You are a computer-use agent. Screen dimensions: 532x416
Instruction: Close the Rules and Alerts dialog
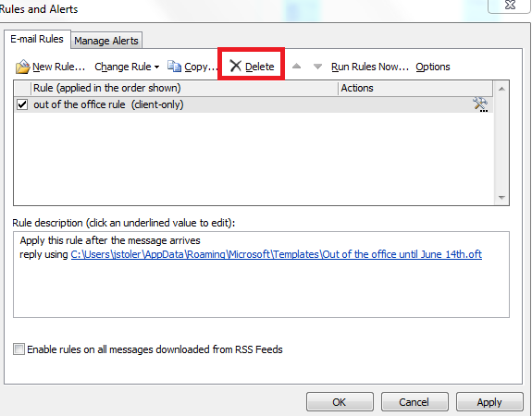point(510,5)
